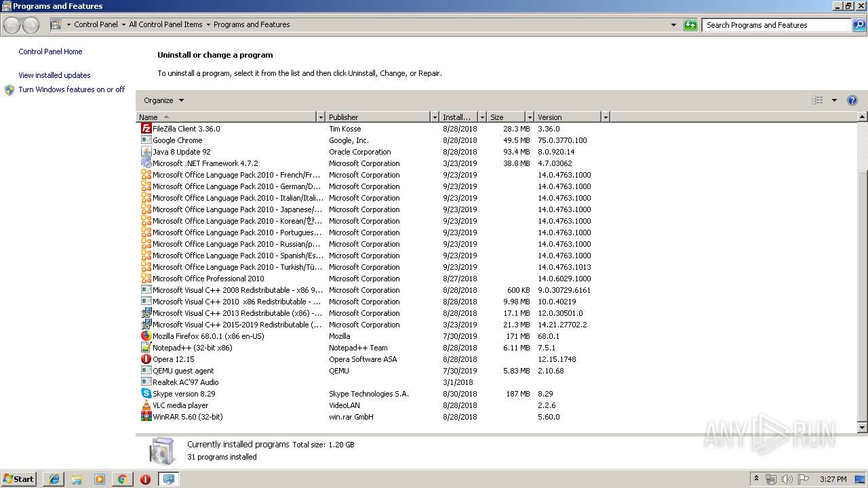The image size is (868, 488).
Task: Launch Chrome from the taskbar
Action: point(122,479)
